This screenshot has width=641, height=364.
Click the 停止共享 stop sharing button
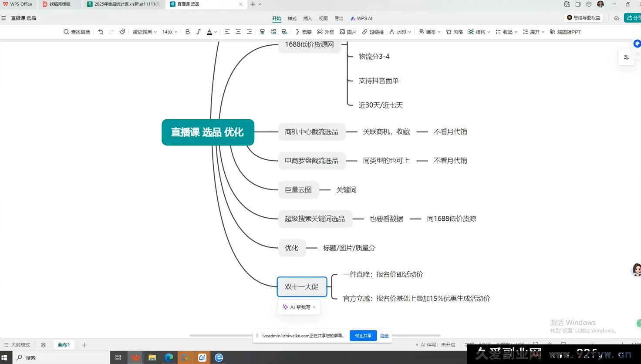363,336
